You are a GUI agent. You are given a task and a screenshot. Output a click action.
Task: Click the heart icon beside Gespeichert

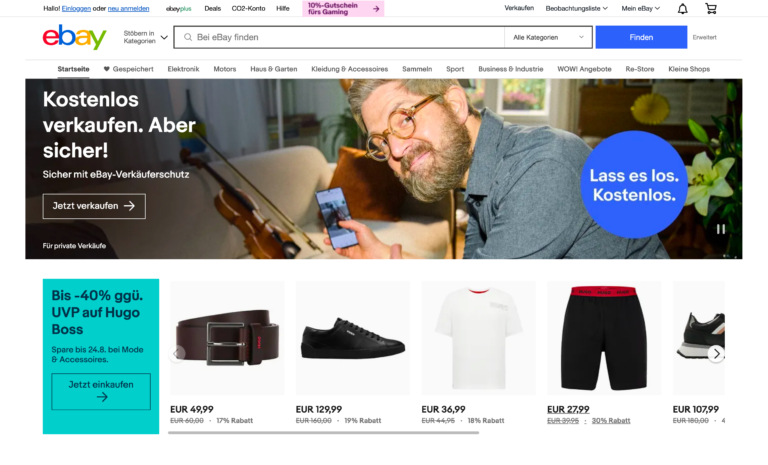[x=106, y=69]
